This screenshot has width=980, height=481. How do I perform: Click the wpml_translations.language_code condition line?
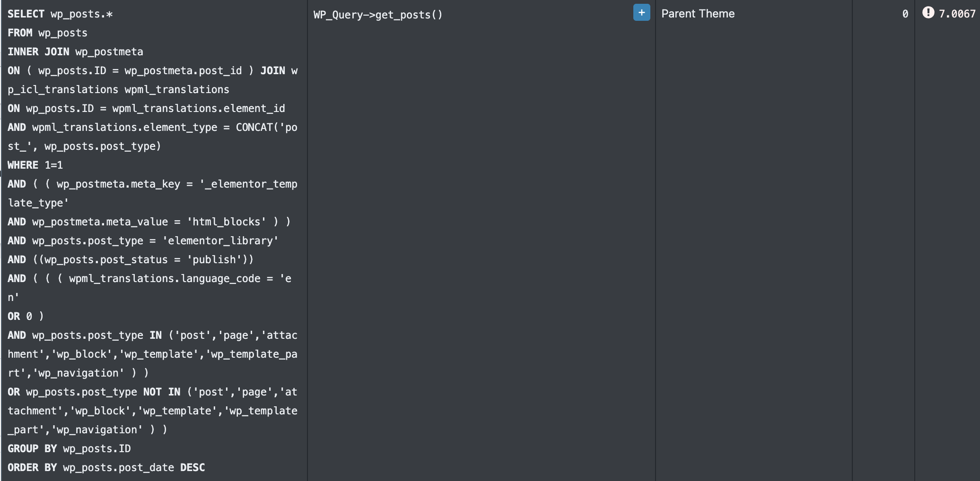pyautogui.click(x=149, y=279)
